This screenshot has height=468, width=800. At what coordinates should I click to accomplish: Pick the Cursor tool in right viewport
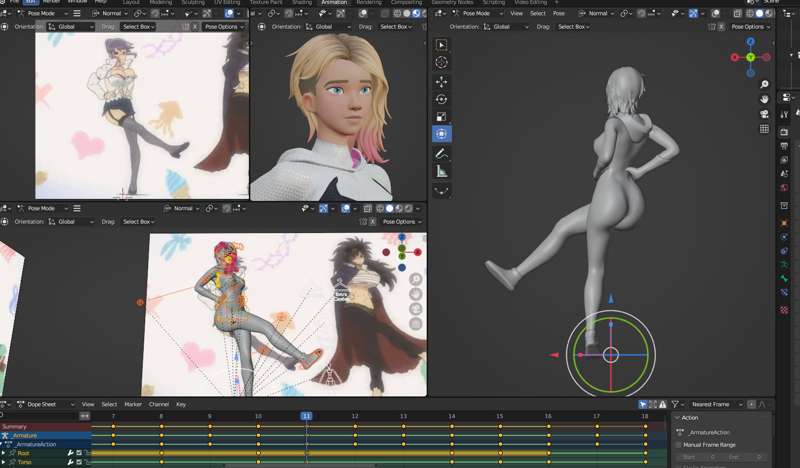click(x=441, y=62)
